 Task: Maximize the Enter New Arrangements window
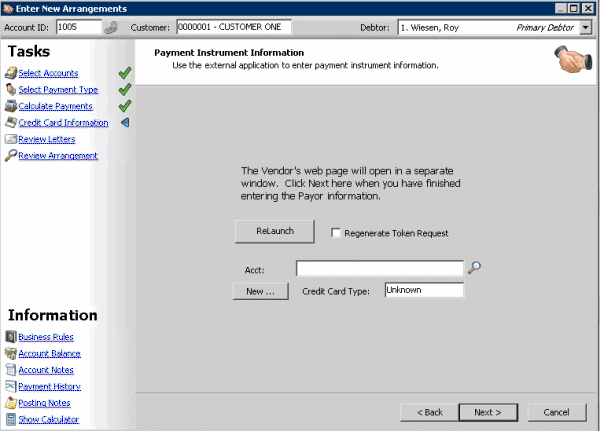pyautogui.click(x=574, y=8)
